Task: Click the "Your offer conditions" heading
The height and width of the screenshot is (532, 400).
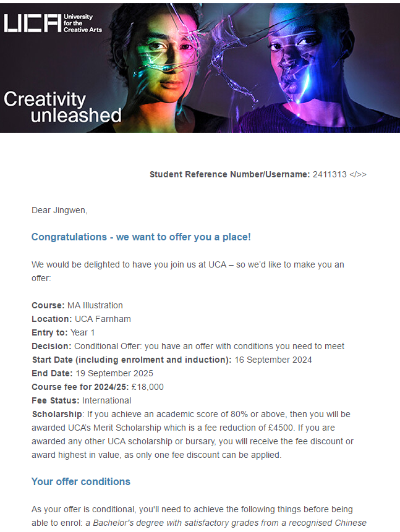Action: (x=81, y=481)
